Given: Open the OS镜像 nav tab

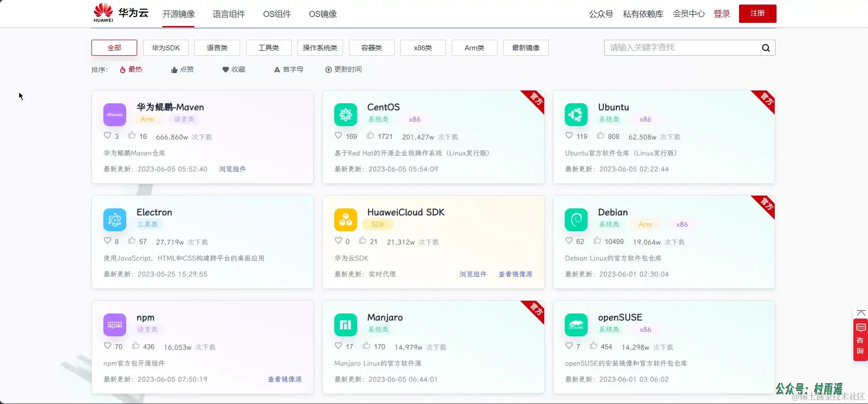Looking at the screenshot, I should 323,14.
